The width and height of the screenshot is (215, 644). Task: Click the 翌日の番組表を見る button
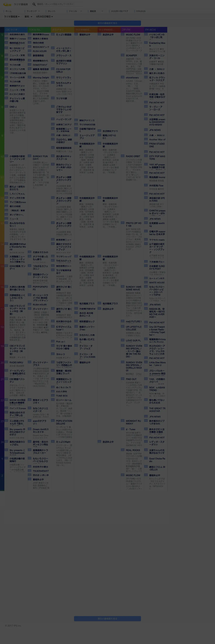click(x=107, y=618)
